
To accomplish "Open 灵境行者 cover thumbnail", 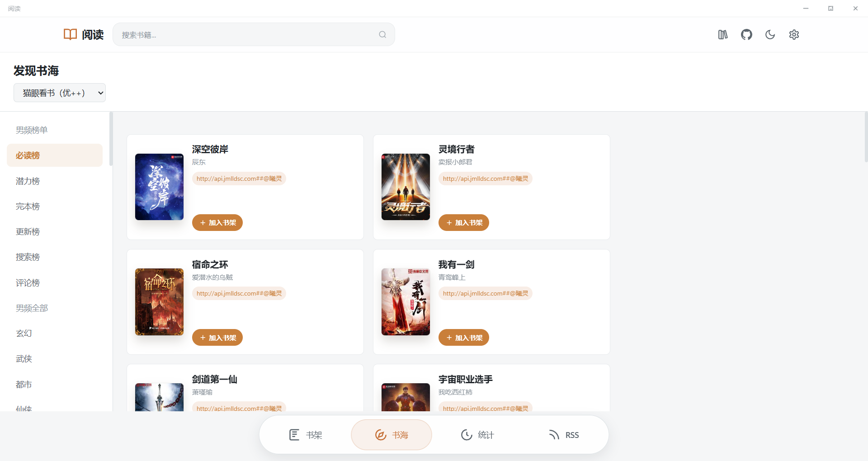I will click(406, 187).
